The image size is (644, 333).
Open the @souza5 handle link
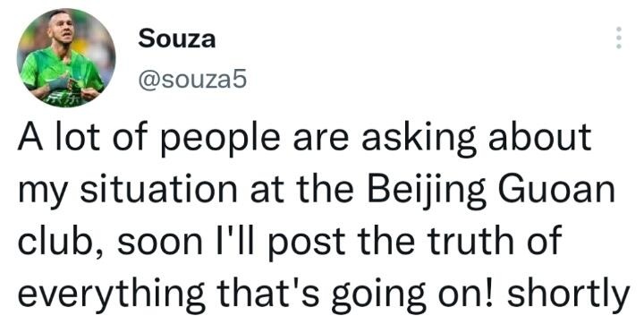[192, 80]
